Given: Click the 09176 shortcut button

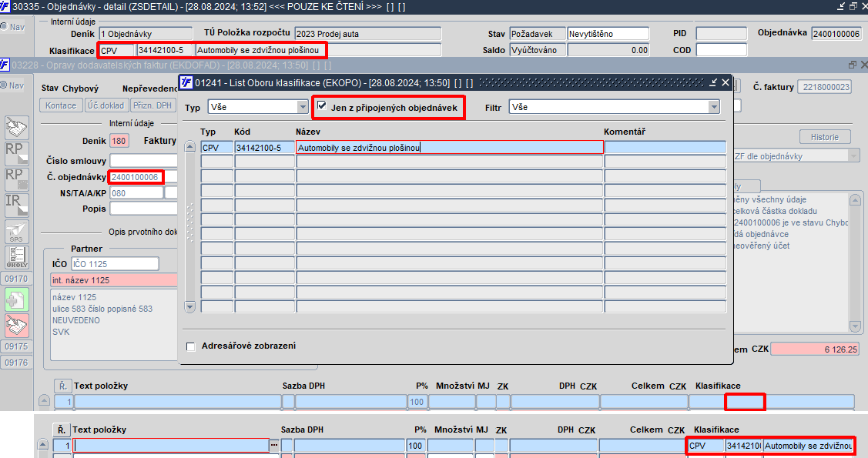Looking at the screenshot, I should tap(17, 363).
